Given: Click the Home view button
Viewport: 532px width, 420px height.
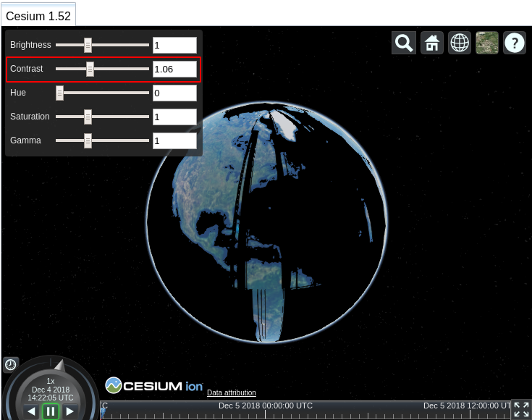Looking at the screenshot, I should pyautogui.click(x=432, y=43).
